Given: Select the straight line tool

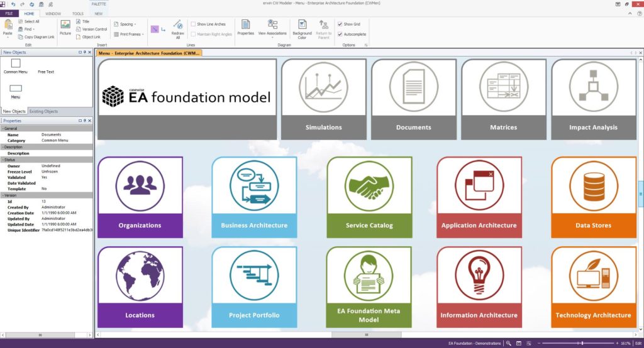Looking at the screenshot, I should [155, 29].
